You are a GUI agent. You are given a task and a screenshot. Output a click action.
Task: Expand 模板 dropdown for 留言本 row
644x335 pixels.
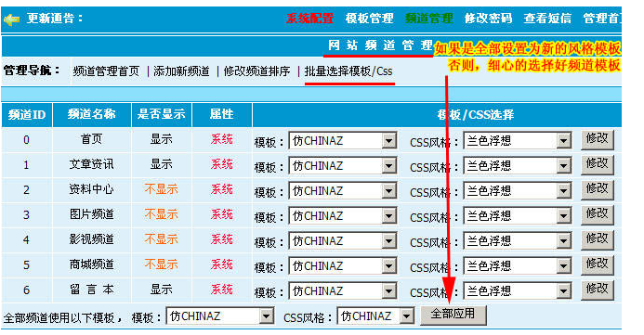343,290
